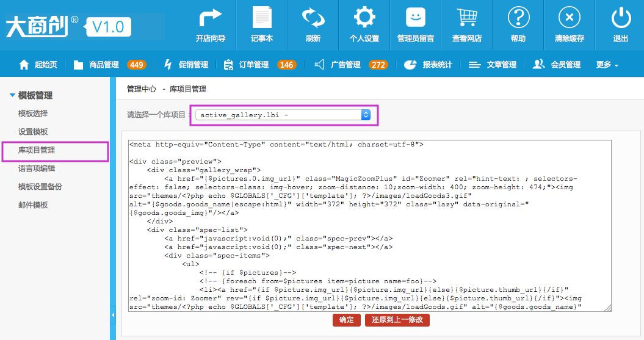Click the home icon beside 起始页
This screenshot has width=644, height=340.
(24, 65)
